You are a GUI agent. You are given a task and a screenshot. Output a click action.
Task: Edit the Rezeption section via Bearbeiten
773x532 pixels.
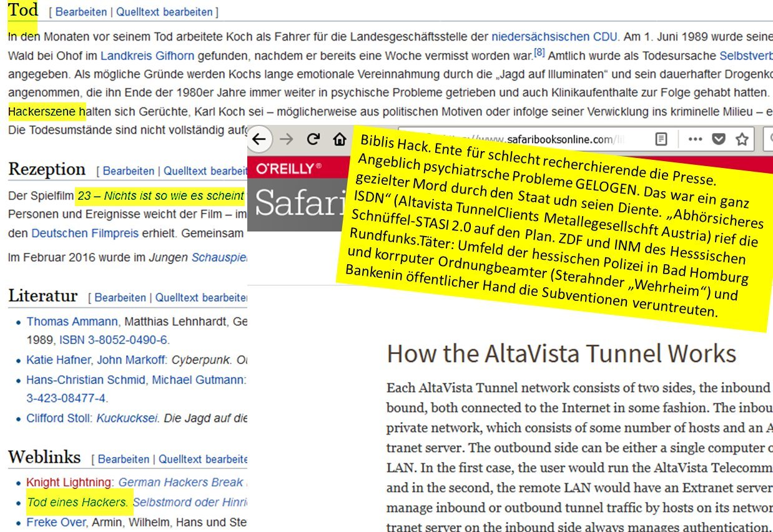(129, 170)
